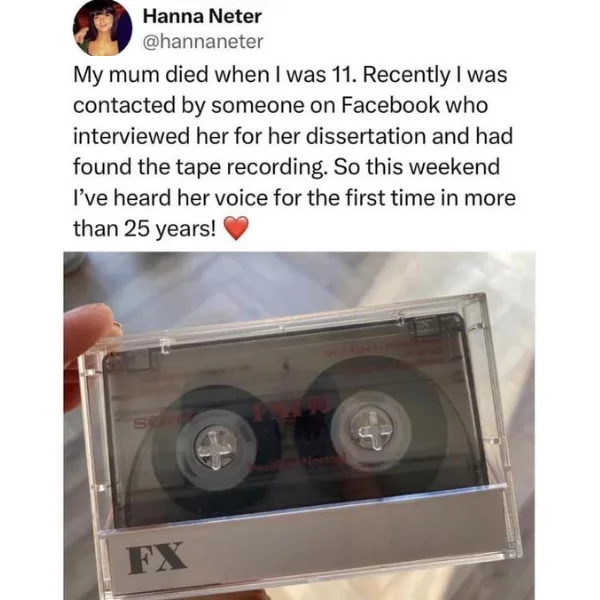Viewport: 600px width, 600px height.
Task: Open Hanna Neter's profile avatar
Action: pyautogui.click(x=103, y=29)
